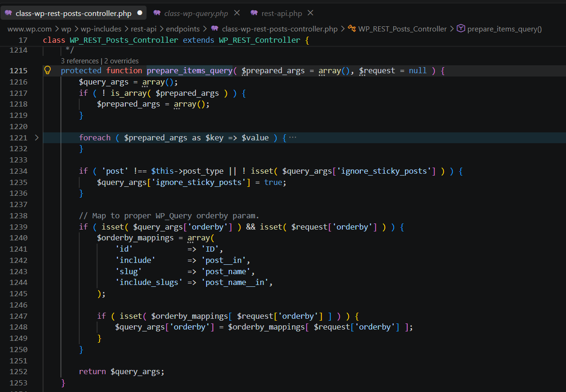The height and width of the screenshot is (392, 566).
Task: Open the file name breadcrumb segment
Action: pyautogui.click(x=280, y=29)
